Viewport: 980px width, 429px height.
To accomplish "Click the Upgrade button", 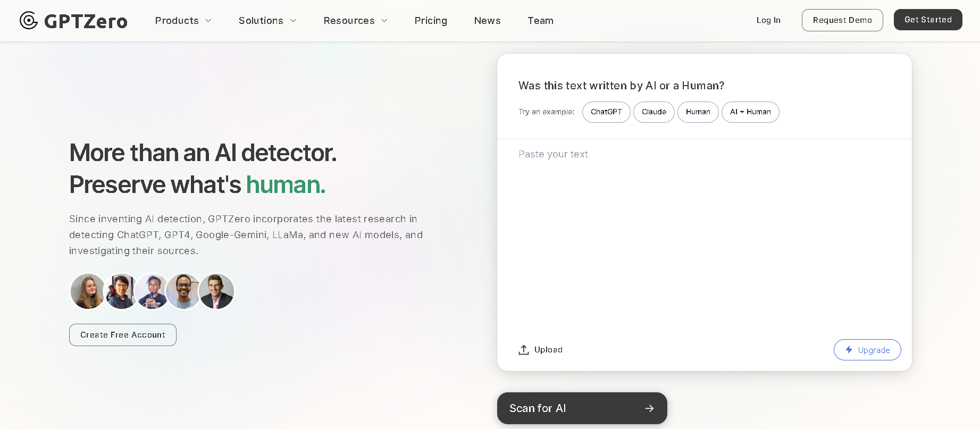I will 867,350.
